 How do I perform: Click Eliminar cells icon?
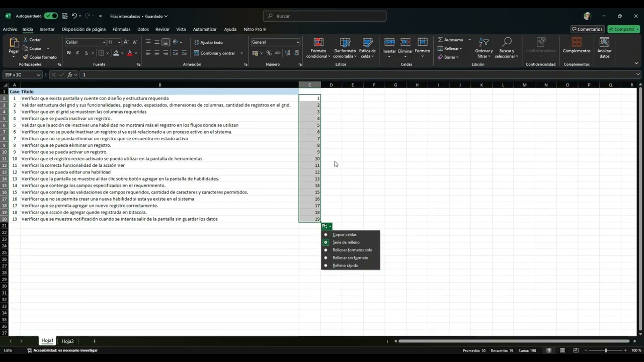coord(406,42)
